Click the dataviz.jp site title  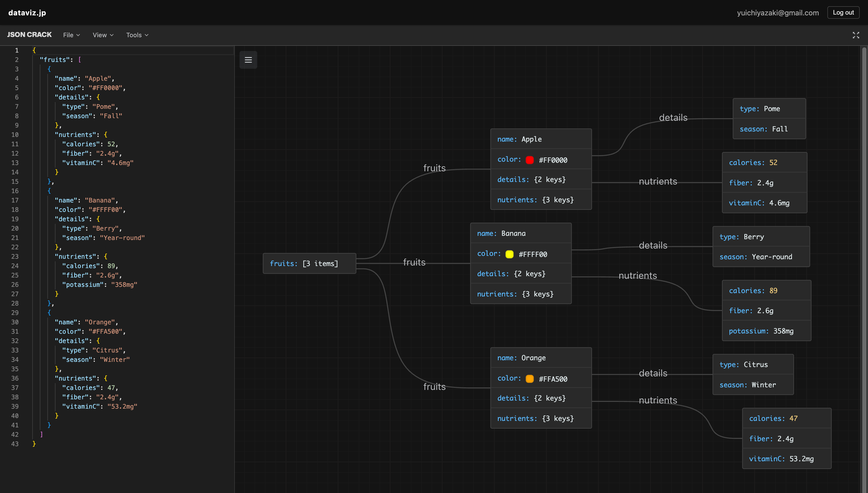pyautogui.click(x=27, y=12)
